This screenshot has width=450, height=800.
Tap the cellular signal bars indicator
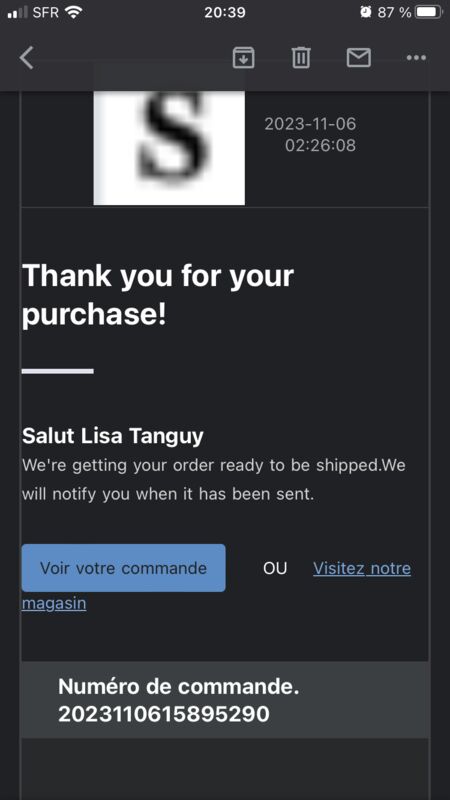(17, 13)
